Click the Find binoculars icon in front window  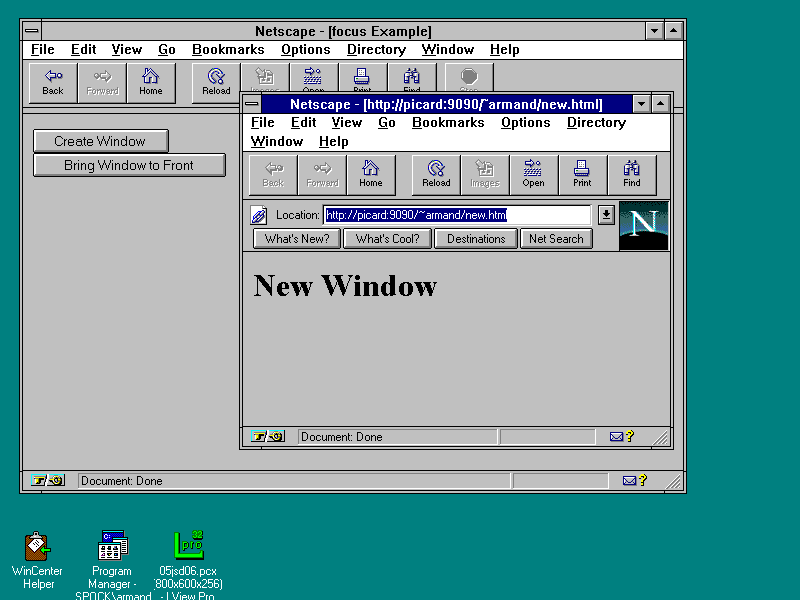pyautogui.click(x=632, y=174)
